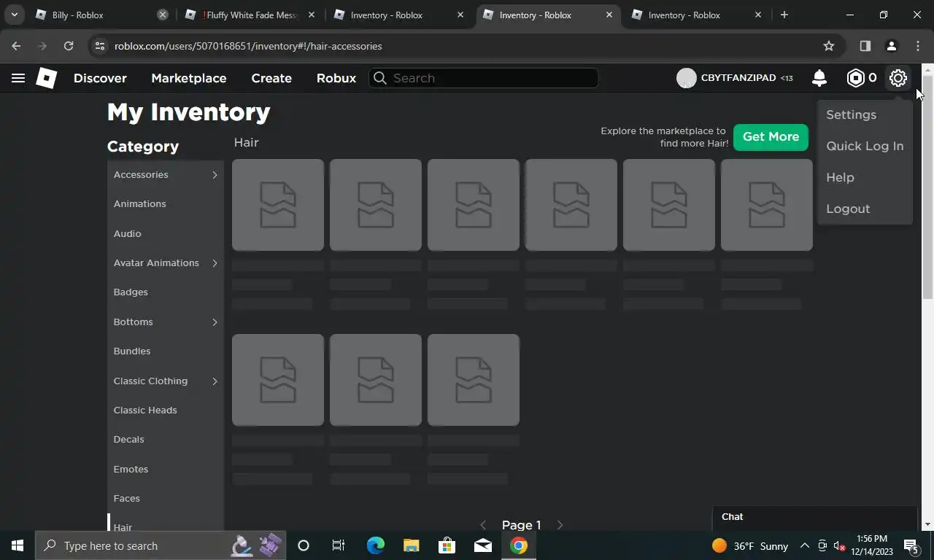Image resolution: width=934 pixels, height=560 pixels.
Task: Close the Billy - Roblox tab
Action: point(163,15)
